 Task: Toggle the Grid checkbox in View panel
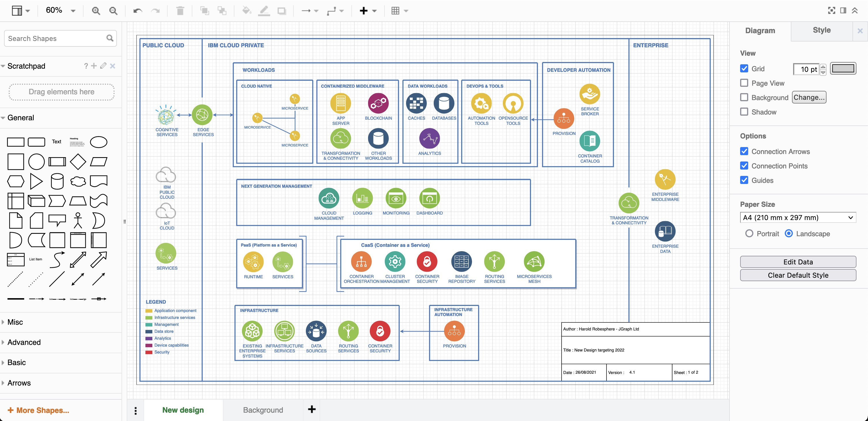[x=744, y=68]
